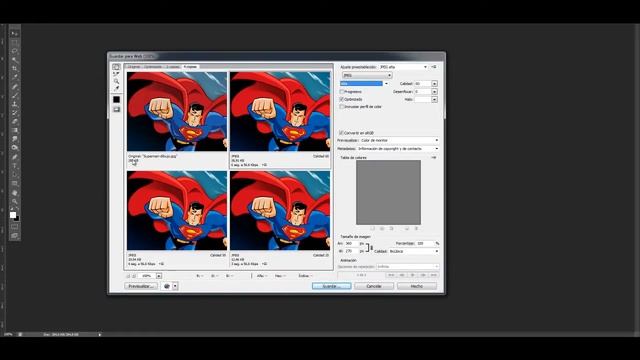640x360 pixels.
Task: Select the Quick Selection tool
Action: pyautogui.click(x=14, y=60)
